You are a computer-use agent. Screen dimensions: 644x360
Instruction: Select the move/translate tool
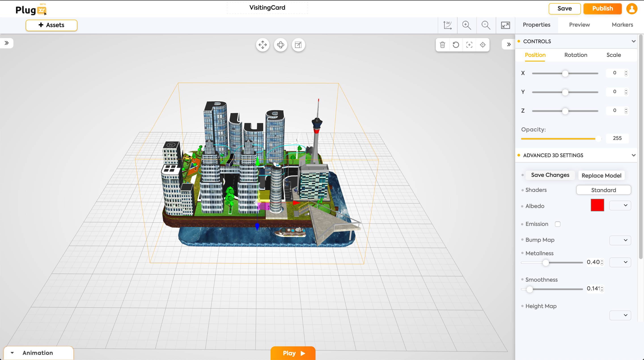click(x=262, y=44)
